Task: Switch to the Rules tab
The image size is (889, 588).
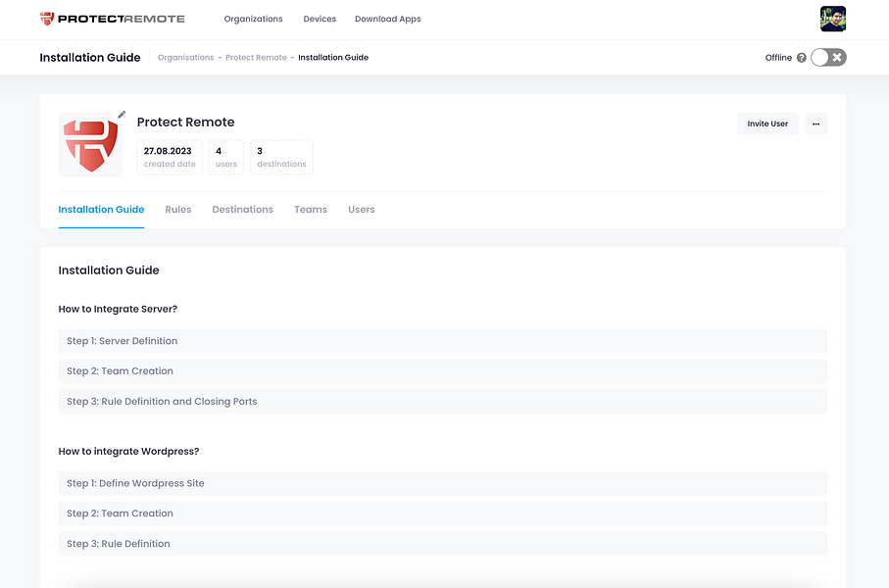Action: [x=178, y=210]
